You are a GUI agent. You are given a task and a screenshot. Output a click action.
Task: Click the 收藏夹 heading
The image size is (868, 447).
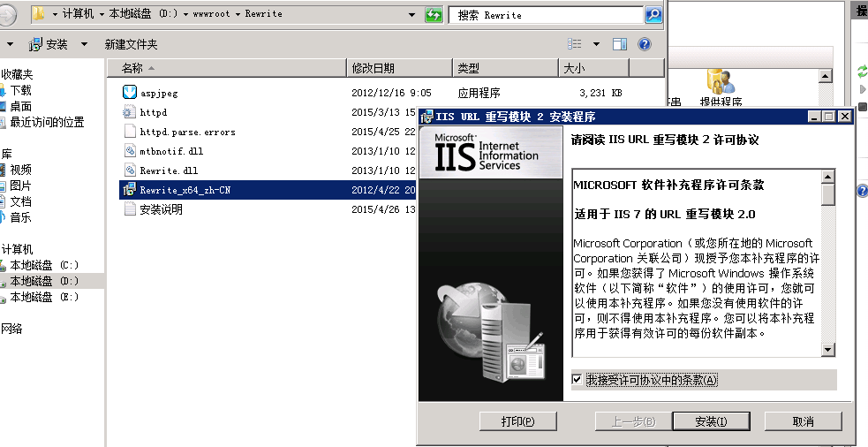click(x=17, y=74)
